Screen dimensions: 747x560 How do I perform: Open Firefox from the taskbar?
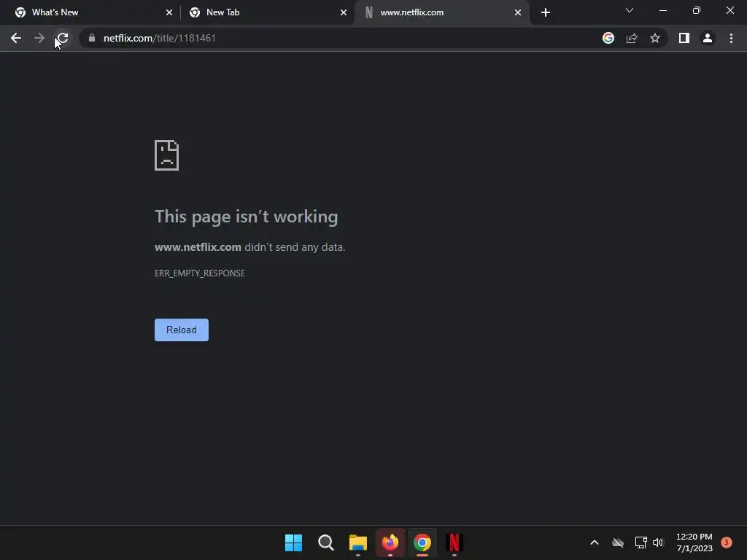(x=390, y=542)
